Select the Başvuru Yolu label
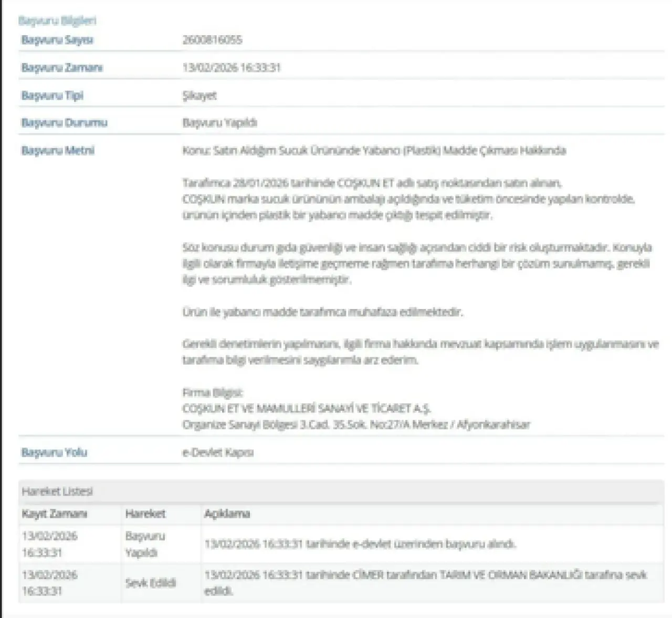Screen dimensions: 672x618 point(54,452)
